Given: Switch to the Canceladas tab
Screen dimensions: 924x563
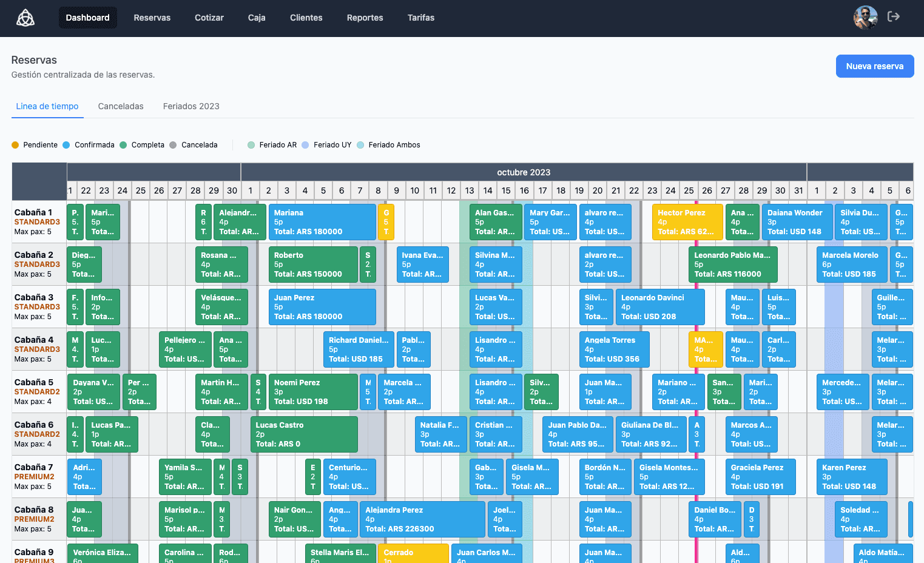Looking at the screenshot, I should click(120, 106).
